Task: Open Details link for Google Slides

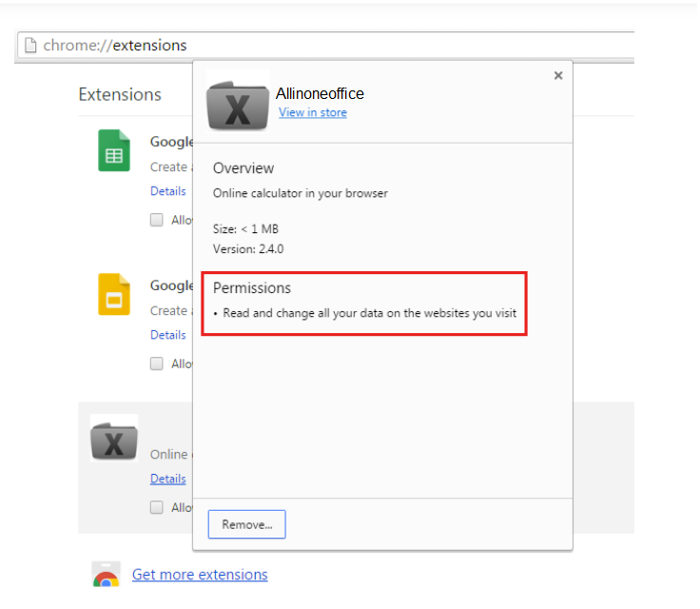Action: (168, 335)
